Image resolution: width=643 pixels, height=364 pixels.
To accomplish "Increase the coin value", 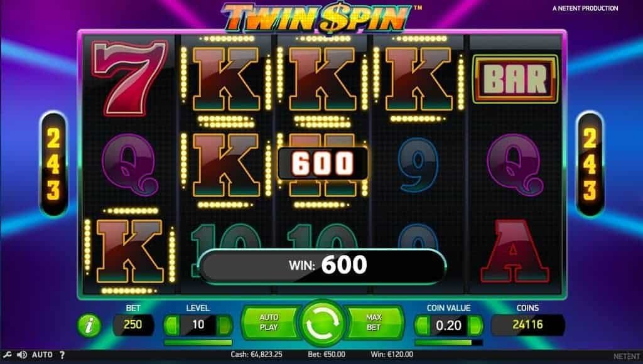I will [x=475, y=326].
